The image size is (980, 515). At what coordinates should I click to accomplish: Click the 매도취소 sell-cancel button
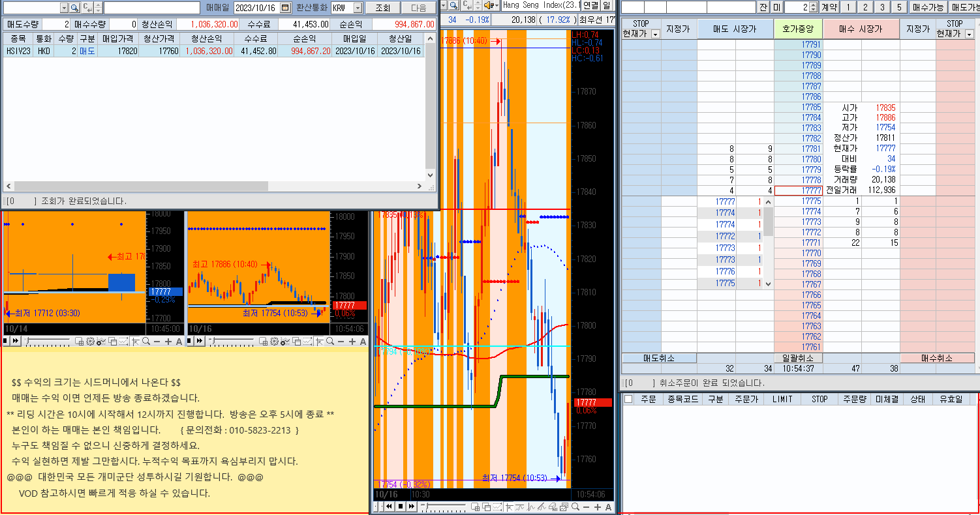659,358
